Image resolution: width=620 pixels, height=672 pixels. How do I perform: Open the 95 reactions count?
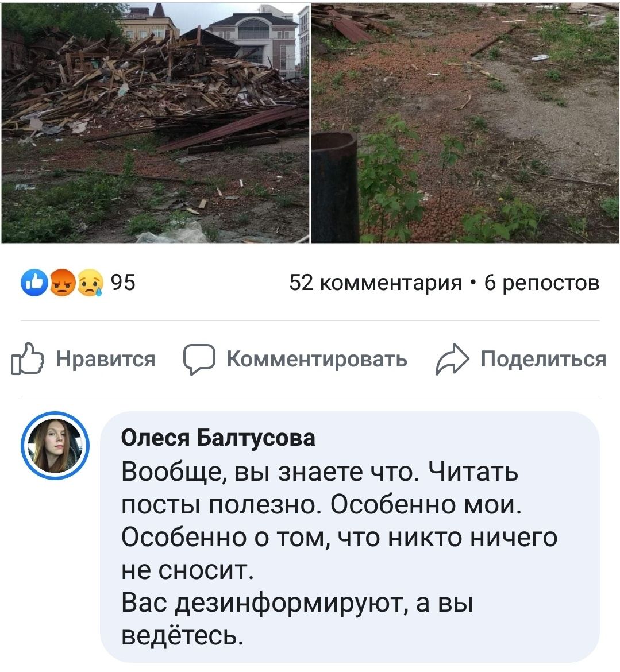[x=123, y=283]
